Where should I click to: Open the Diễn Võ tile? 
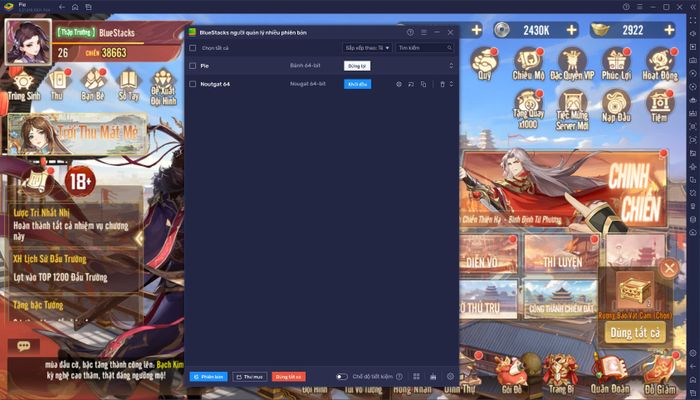point(488,253)
